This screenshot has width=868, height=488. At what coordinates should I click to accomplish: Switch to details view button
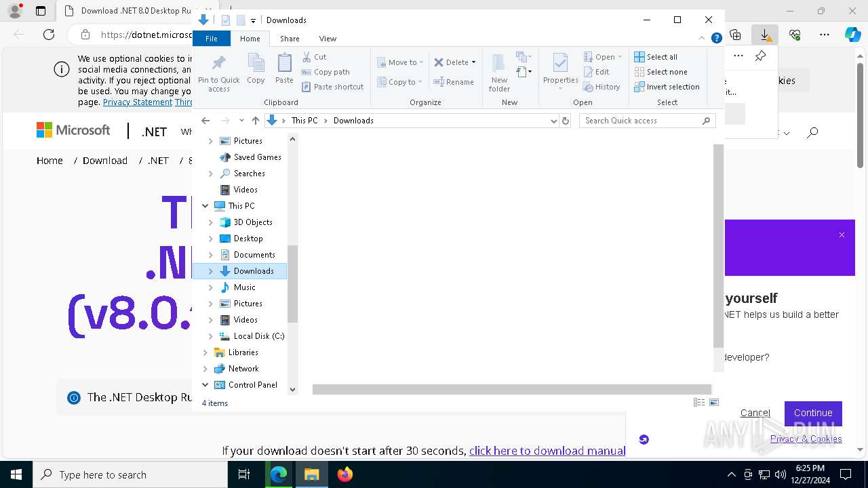click(x=699, y=403)
